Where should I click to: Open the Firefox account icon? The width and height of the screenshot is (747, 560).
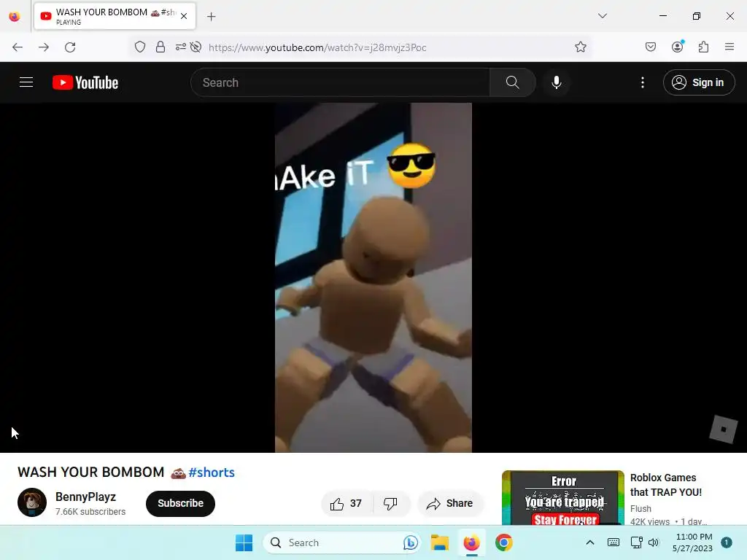tap(678, 47)
